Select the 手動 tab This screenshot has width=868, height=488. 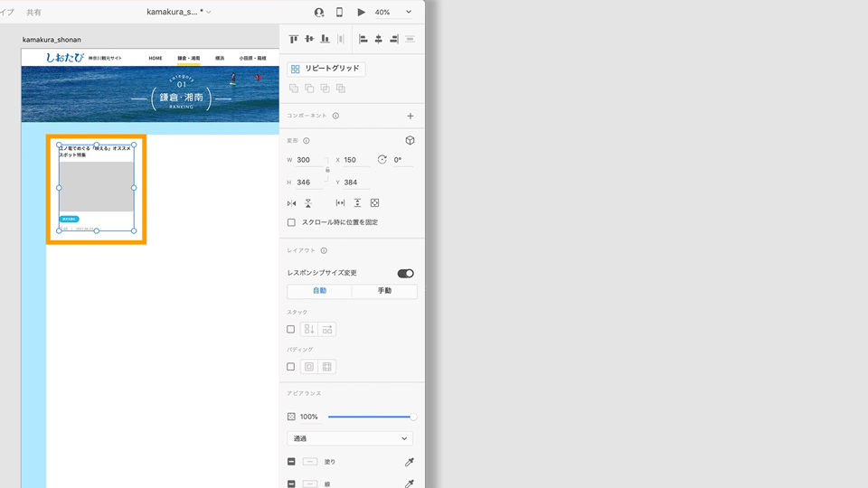pos(384,291)
